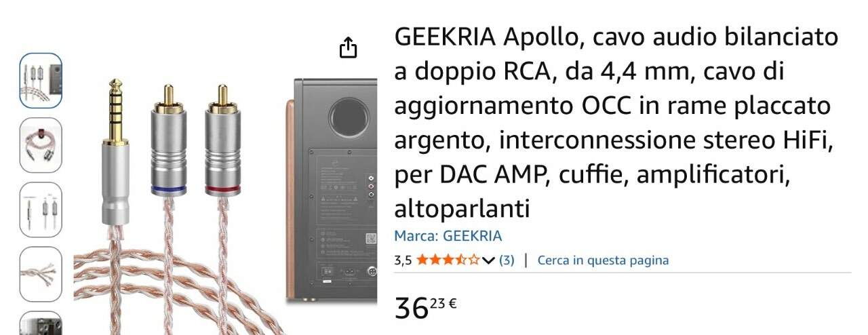Select the braided wire strands thumbnail

pyautogui.click(x=41, y=274)
